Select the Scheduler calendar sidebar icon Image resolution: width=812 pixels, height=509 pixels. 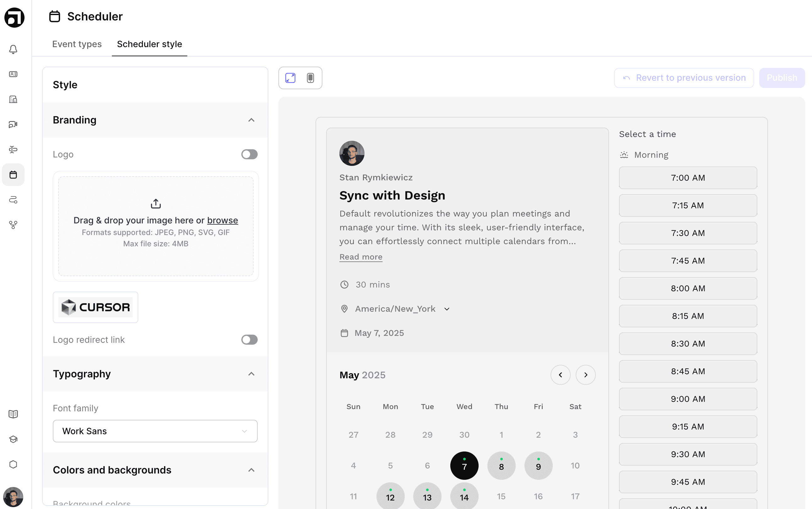13,175
